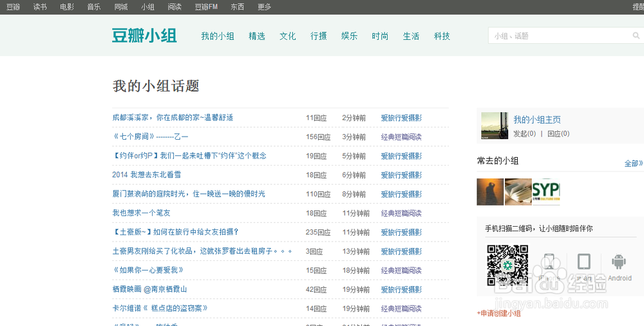Show 全部 frequently visited groups
Viewport: 644px width, 326px height.
click(x=634, y=163)
